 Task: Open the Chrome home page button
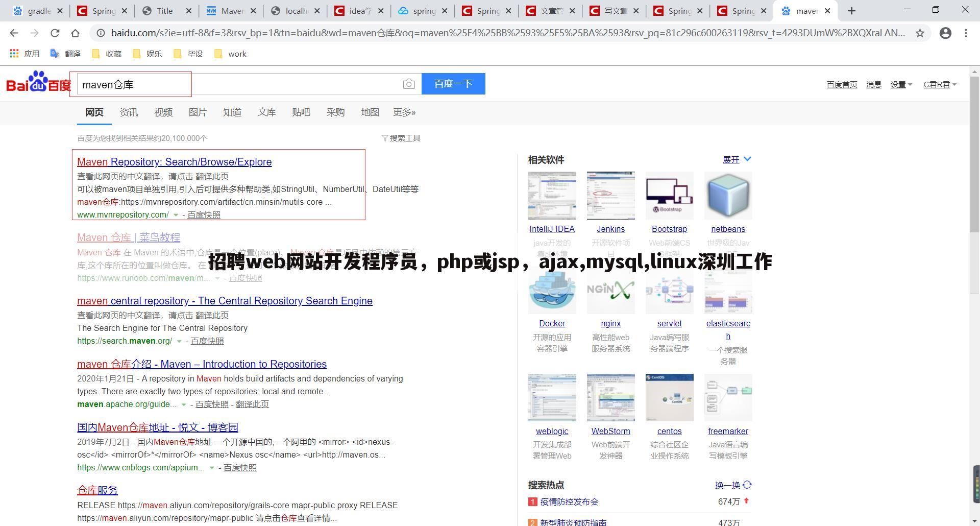(x=75, y=33)
